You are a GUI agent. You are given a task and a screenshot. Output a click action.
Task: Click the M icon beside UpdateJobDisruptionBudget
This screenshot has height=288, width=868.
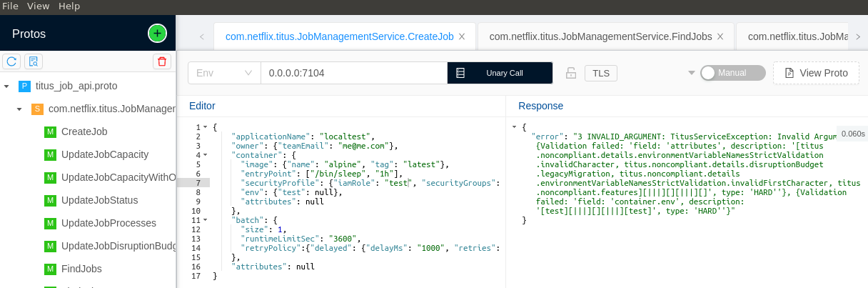pyautogui.click(x=50, y=247)
